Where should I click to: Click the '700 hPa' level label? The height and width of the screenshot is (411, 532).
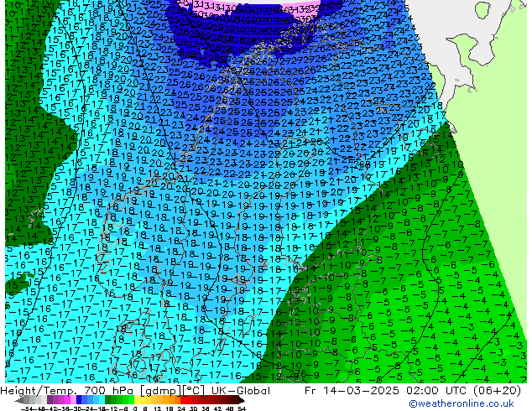(107, 390)
